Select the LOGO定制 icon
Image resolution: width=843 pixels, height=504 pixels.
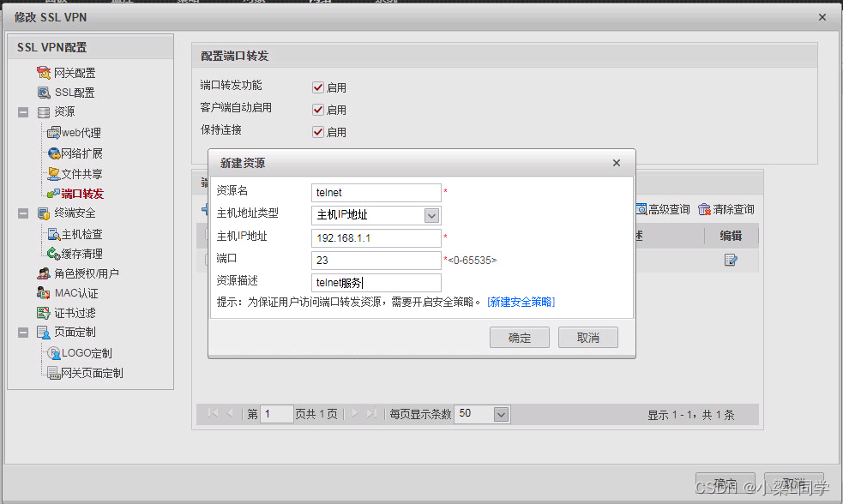[x=54, y=353]
